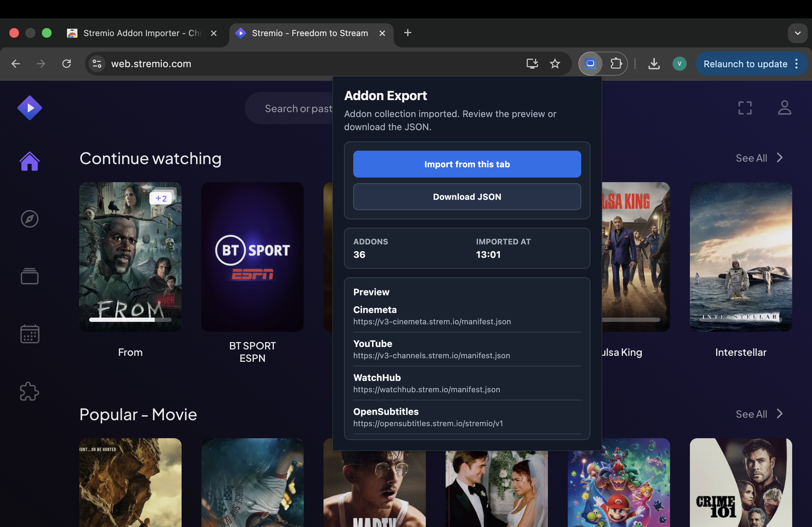Click the Interstellar title label
This screenshot has height=527, width=812.
tap(741, 352)
